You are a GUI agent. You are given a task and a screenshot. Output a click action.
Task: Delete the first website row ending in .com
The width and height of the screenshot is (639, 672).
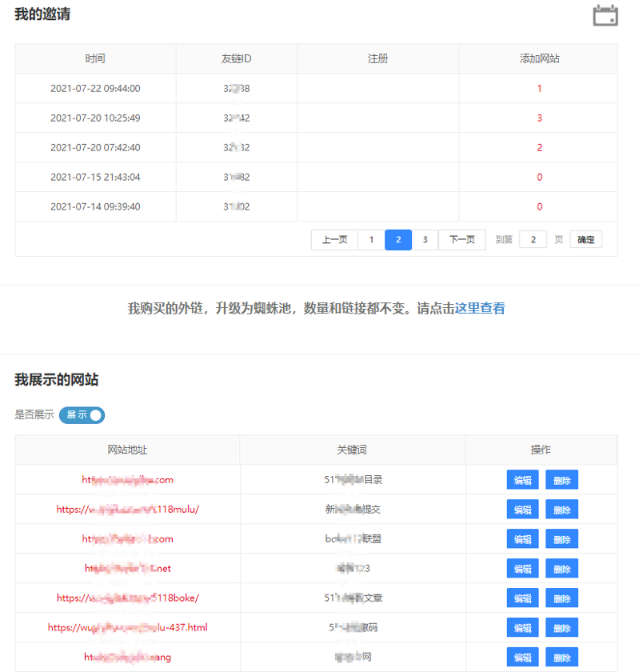pos(561,480)
